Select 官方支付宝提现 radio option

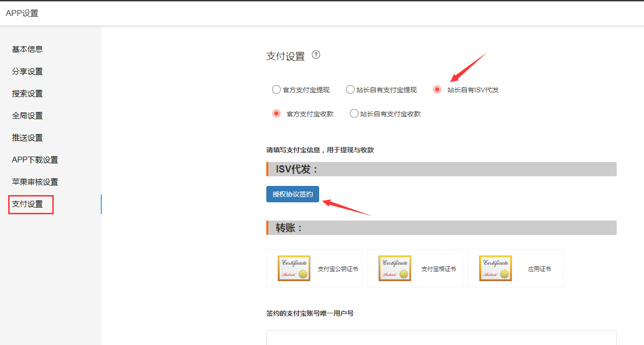(276, 89)
